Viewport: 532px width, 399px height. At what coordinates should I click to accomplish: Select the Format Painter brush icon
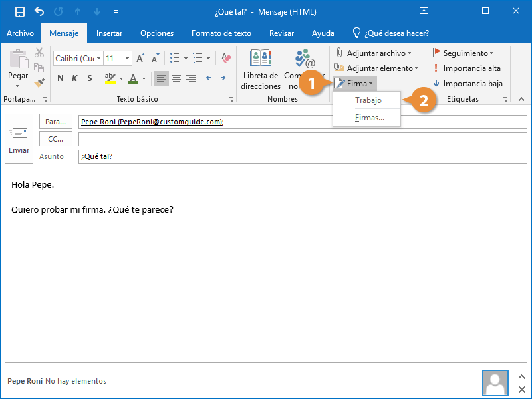pyautogui.click(x=39, y=82)
